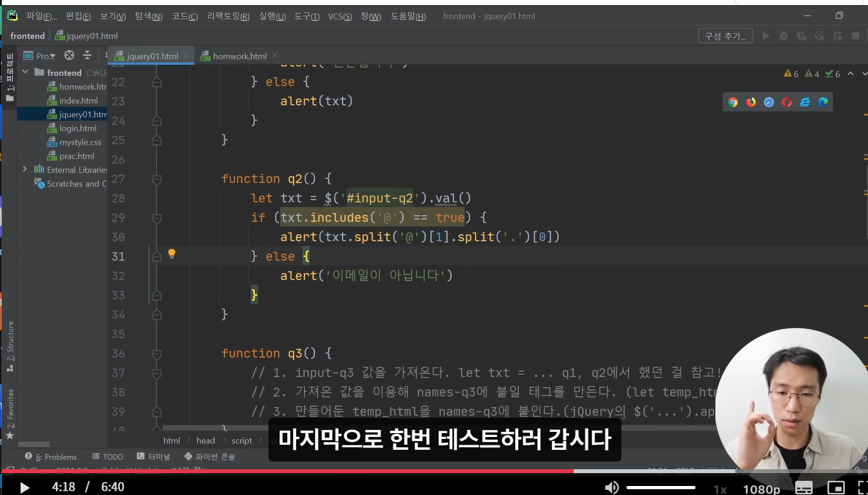Open in Firefox browser icon
868x495 pixels.
tap(751, 102)
